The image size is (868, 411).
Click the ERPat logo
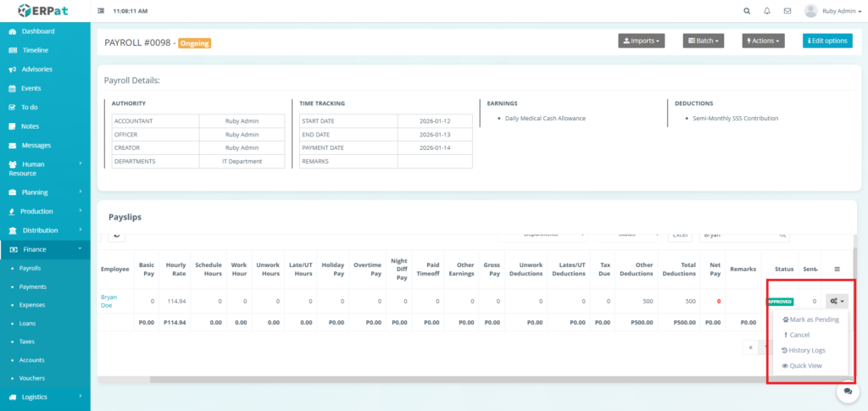coord(44,11)
